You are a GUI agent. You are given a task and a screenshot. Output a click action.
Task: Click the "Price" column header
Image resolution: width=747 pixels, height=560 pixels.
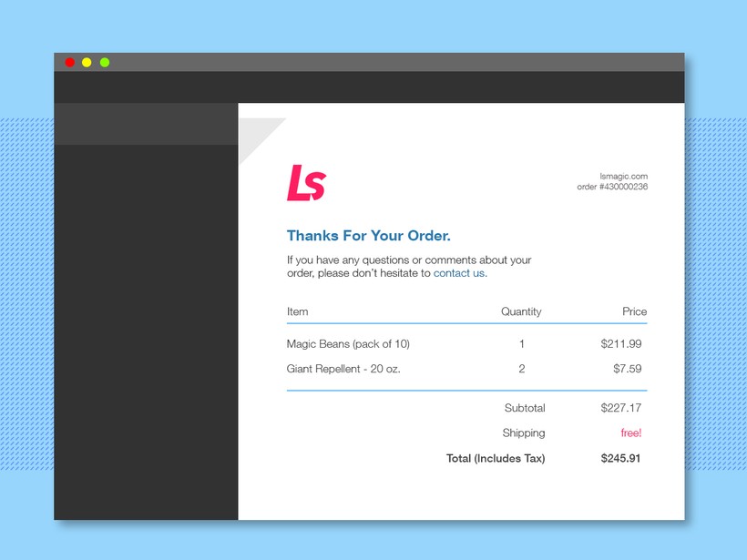coord(634,311)
